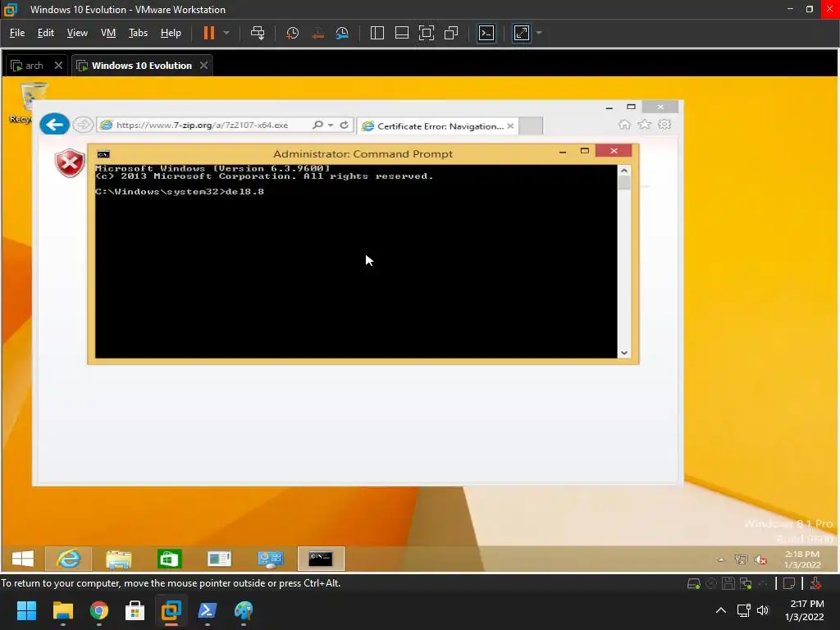Open Windows Store on guest taskbar
840x630 pixels.
[169, 559]
